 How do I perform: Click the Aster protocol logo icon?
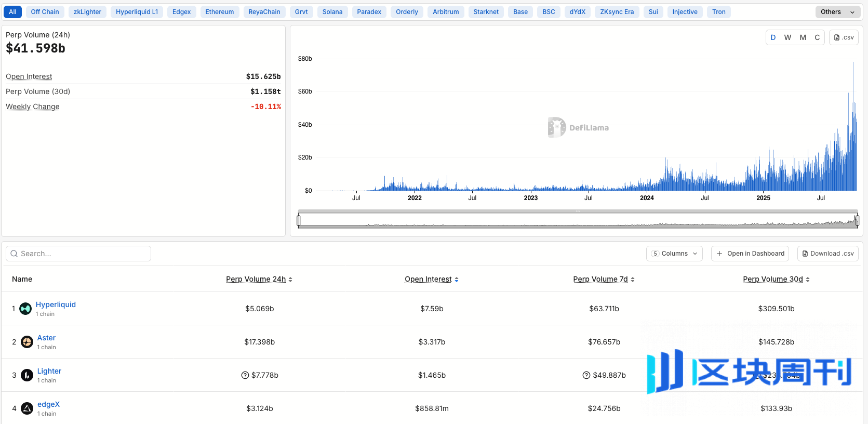(x=27, y=342)
